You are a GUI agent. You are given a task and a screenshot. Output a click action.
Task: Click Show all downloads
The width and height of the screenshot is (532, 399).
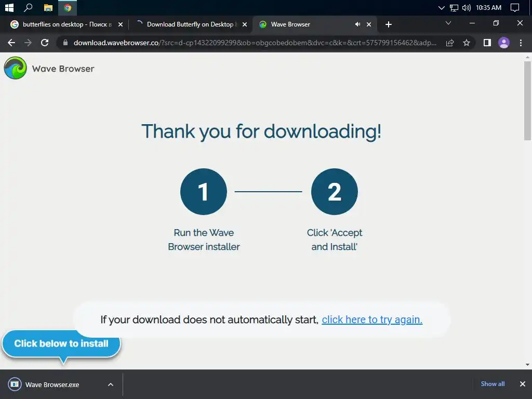(493, 384)
